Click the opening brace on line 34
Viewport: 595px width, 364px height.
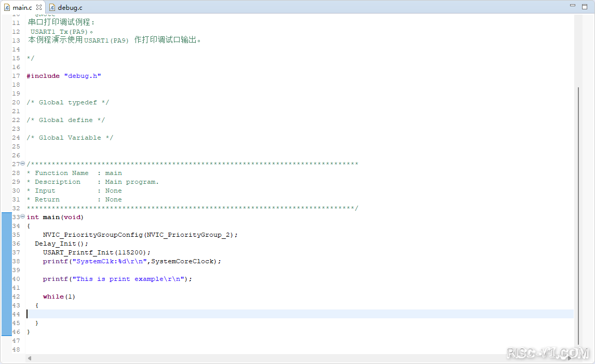[x=29, y=226]
